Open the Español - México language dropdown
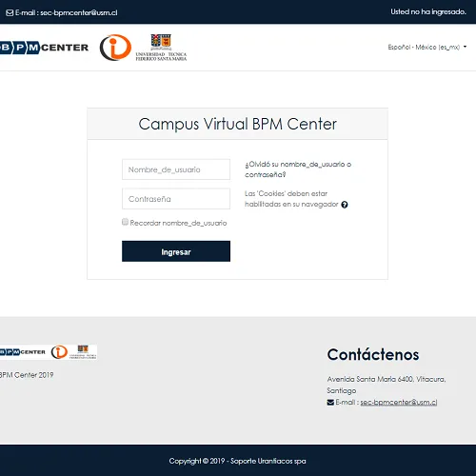Viewport: 476px width, 476px height. point(427,47)
